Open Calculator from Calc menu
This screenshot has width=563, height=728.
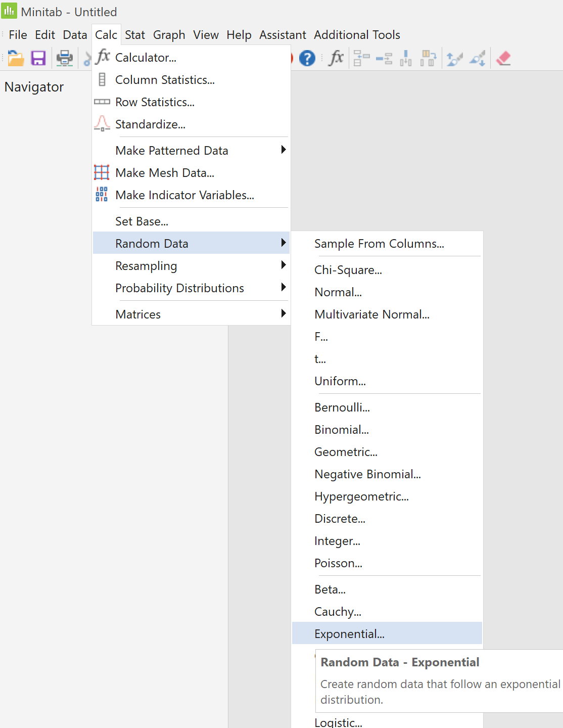coord(191,58)
